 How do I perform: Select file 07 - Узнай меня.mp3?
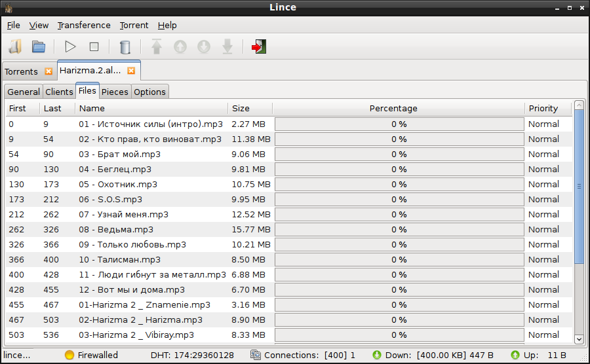tap(123, 215)
